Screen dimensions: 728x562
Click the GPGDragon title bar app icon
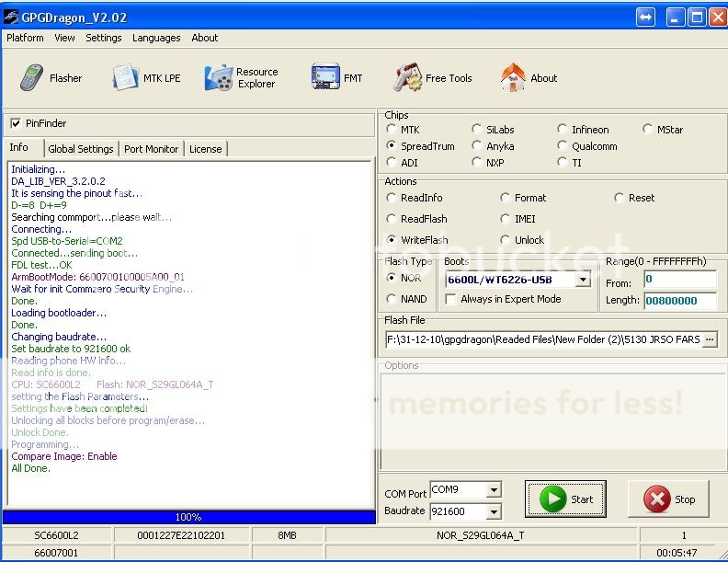[11, 17]
